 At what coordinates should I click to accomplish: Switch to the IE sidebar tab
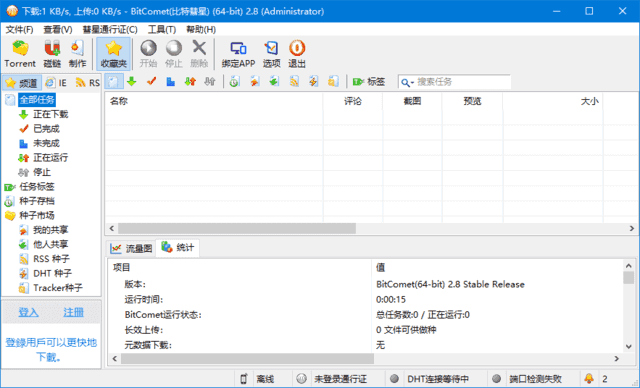56,83
